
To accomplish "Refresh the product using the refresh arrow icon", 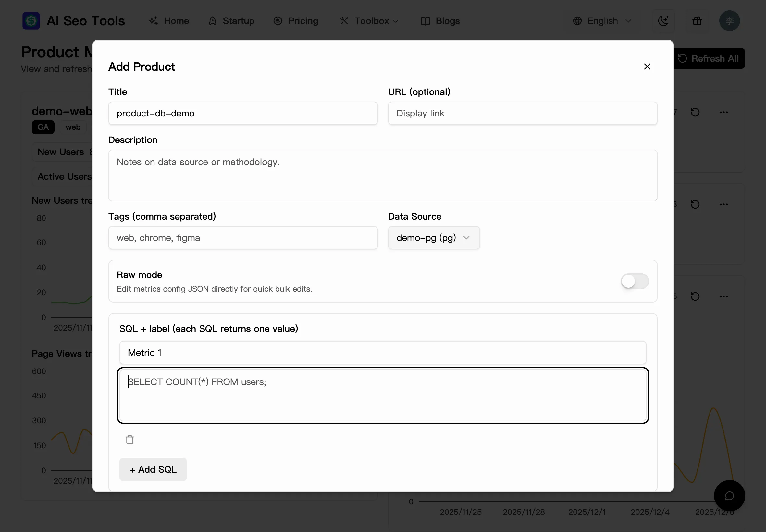I will tap(695, 112).
